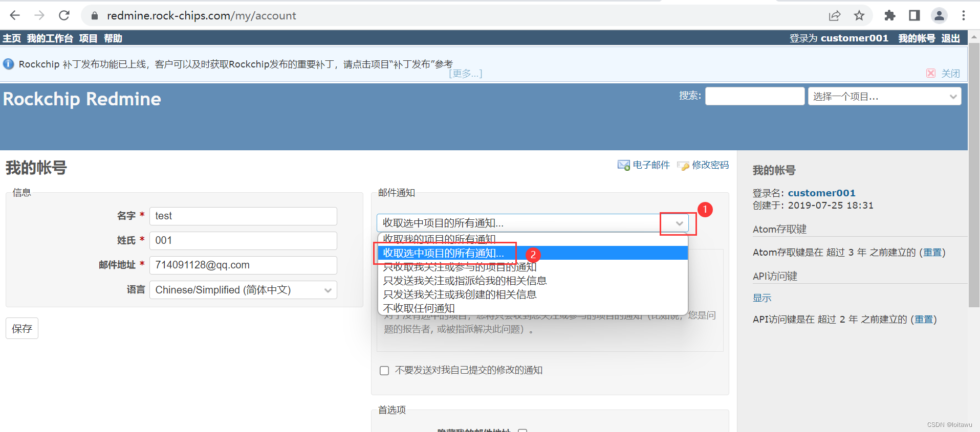Open the 选择一个项目 project dropdown
980x432 pixels.
pyautogui.click(x=884, y=96)
